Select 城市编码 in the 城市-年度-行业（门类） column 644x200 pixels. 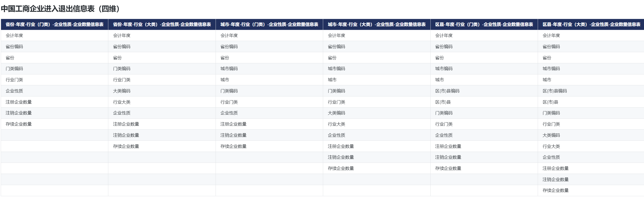click(x=229, y=69)
